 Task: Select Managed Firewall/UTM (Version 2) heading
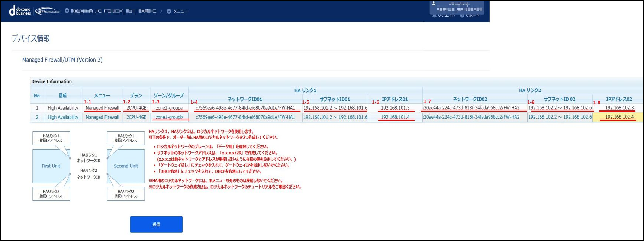tap(62, 60)
